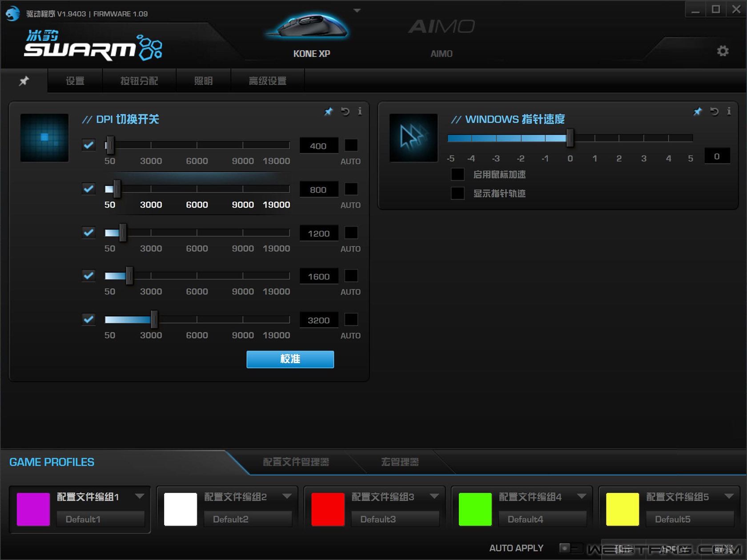Click the 400 DPI slider handle
The width and height of the screenshot is (747, 560).
coord(110,145)
